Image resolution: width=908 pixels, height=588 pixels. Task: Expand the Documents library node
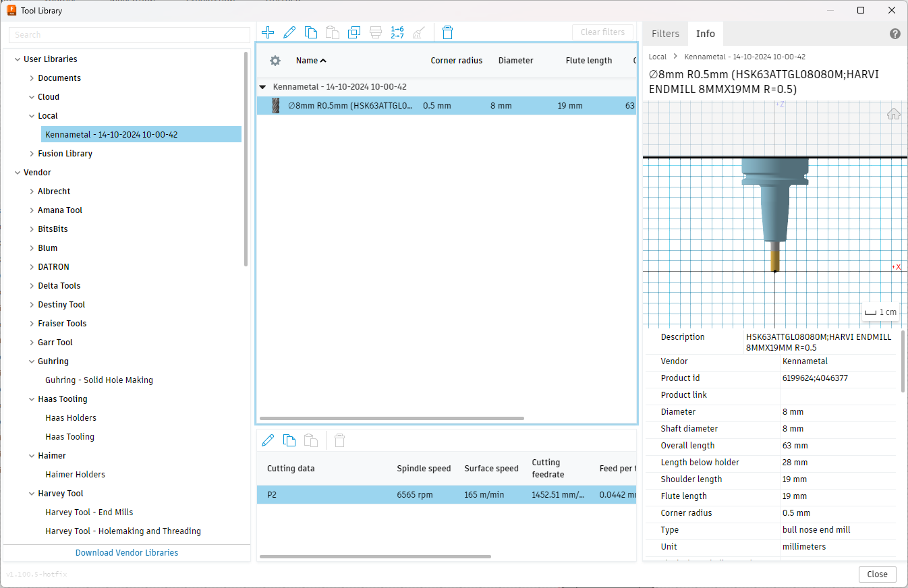(x=32, y=78)
